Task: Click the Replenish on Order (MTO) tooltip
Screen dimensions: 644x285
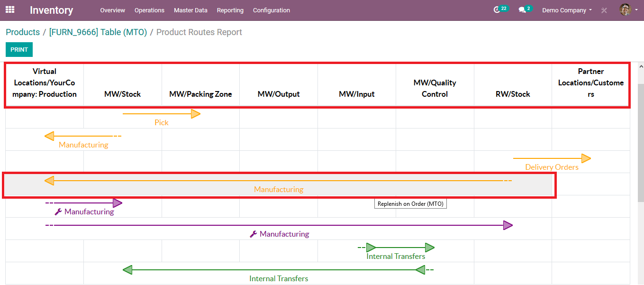Action: 410,204
